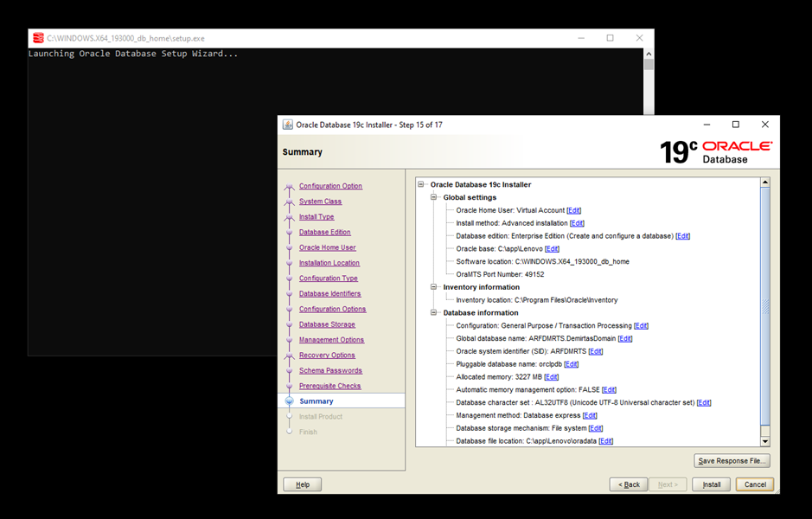
Task: Open the Installation Location step
Action: tap(329, 263)
